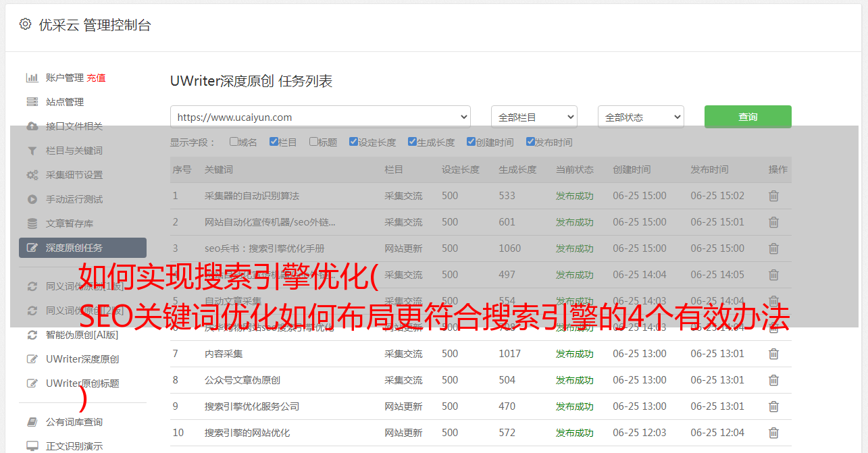Open the 全部状态 status dropdown

640,117
